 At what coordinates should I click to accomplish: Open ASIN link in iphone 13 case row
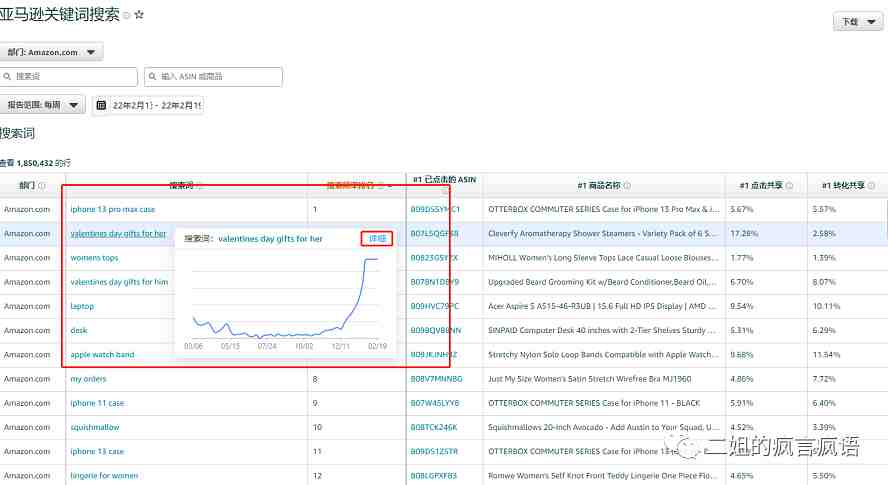434,452
